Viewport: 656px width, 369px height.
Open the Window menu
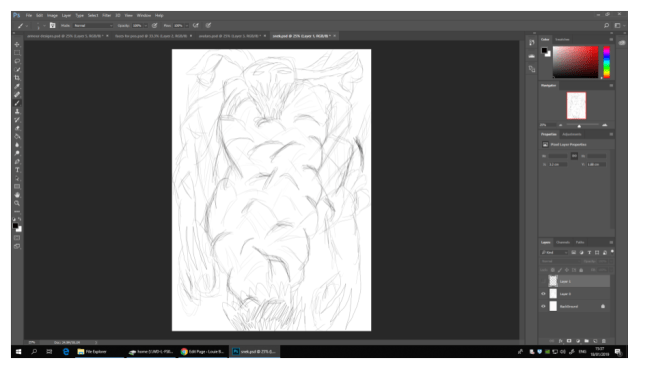point(144,15)
